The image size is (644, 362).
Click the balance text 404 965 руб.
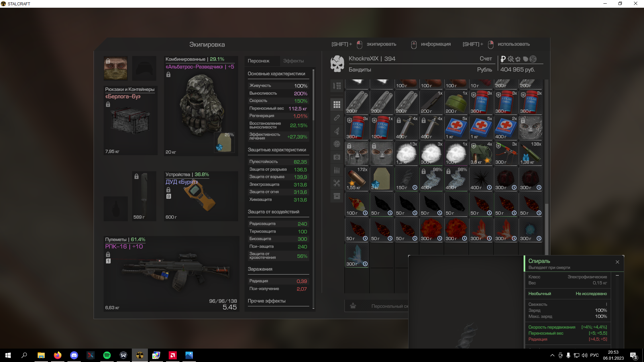coord(518,69)
